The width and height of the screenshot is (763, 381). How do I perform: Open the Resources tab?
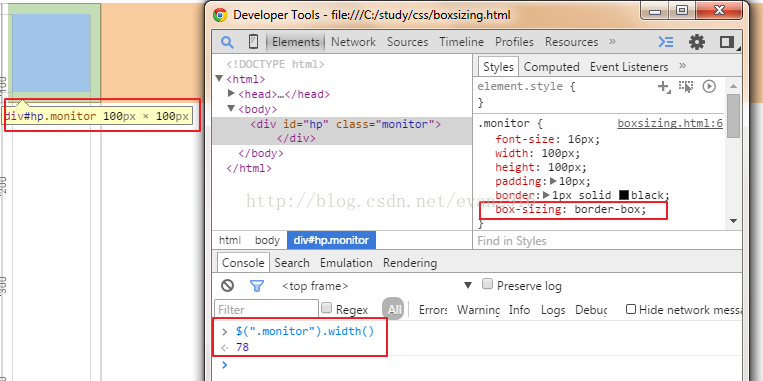571,42
